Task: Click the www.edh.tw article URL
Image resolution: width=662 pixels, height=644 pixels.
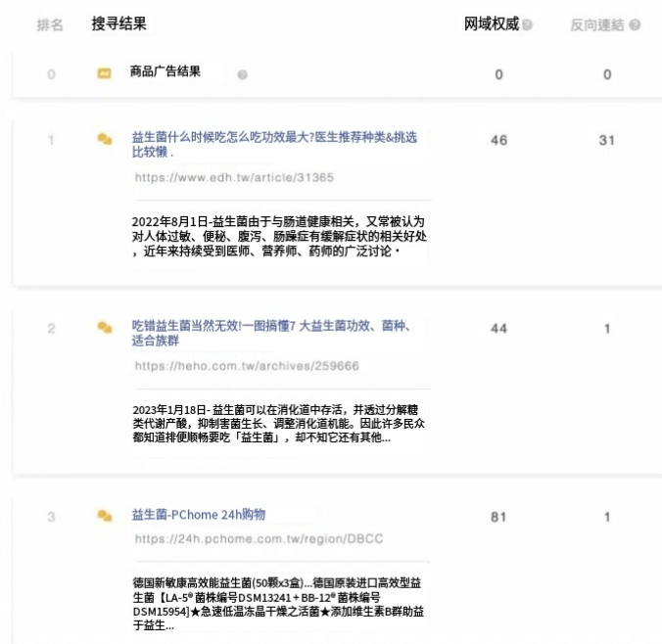Action: [x=234, y=178]
